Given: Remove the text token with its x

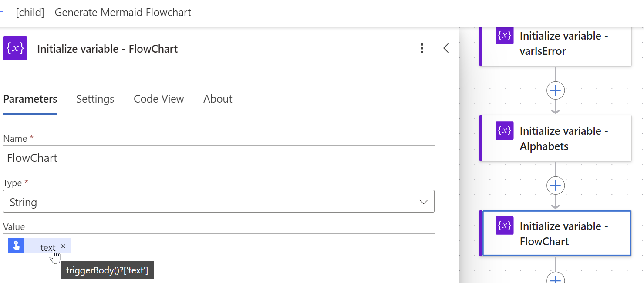Looking at the screenshot, I should (63, 246).
